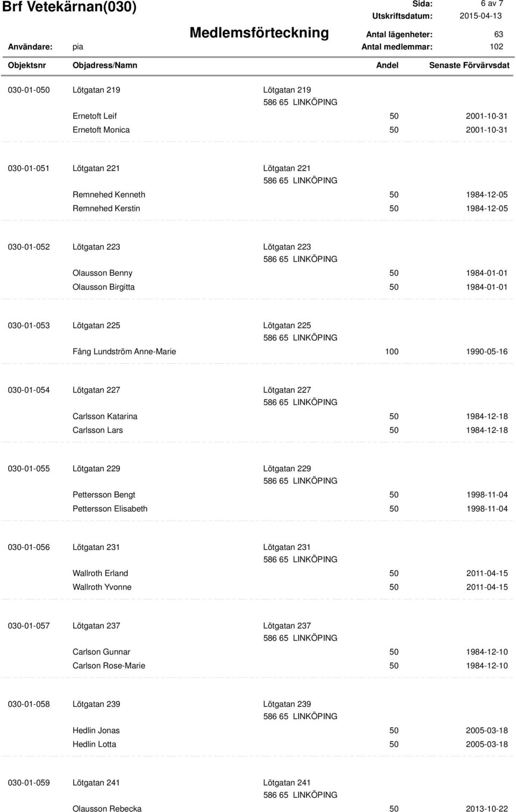Click Fång Lundström Anne-Marie entry
This screenshot has width=516, height=812.
click(x=124, y=352)
